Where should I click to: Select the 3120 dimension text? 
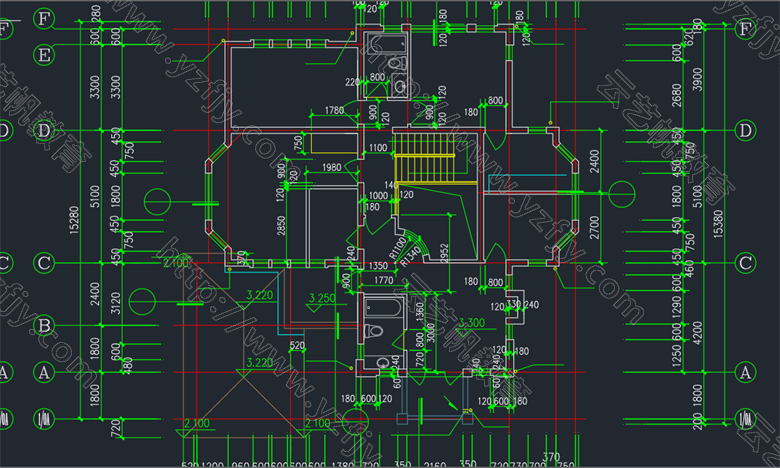click(115, 303)
